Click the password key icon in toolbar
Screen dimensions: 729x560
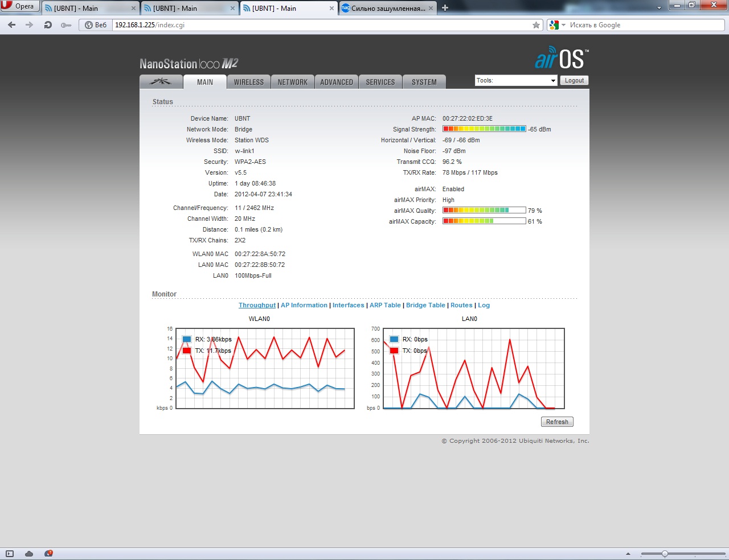pyautogui.click(x=66, y=25)
